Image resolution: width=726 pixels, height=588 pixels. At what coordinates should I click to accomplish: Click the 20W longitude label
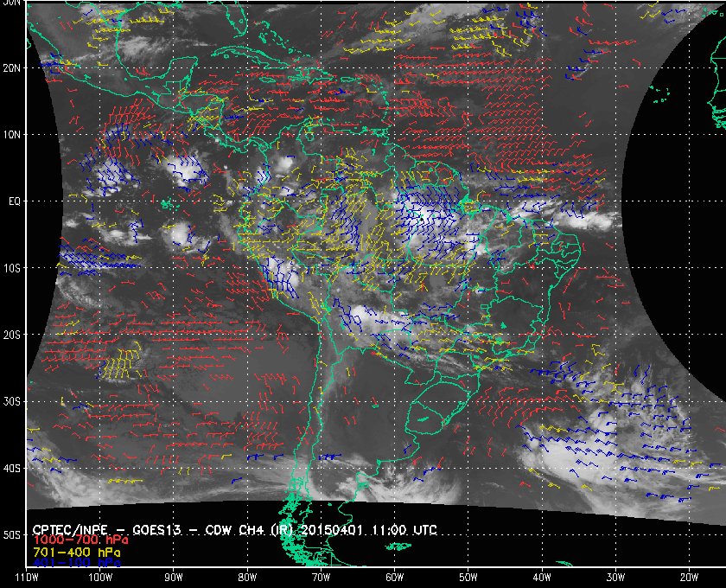pyautogui.click(x=689, y=577)
